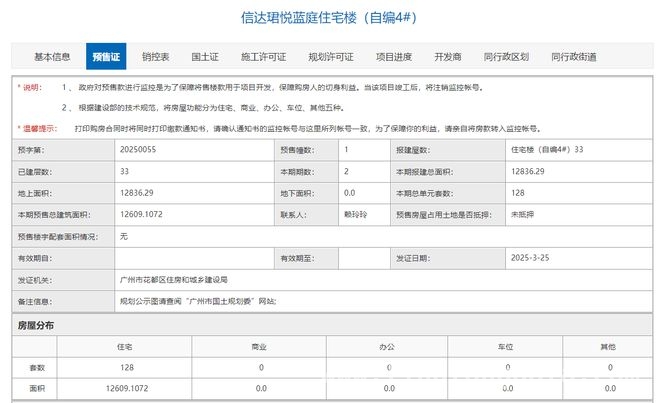The image size is (660, 403).
Task: Click the 车位 column header
Action: coord(505,347)
